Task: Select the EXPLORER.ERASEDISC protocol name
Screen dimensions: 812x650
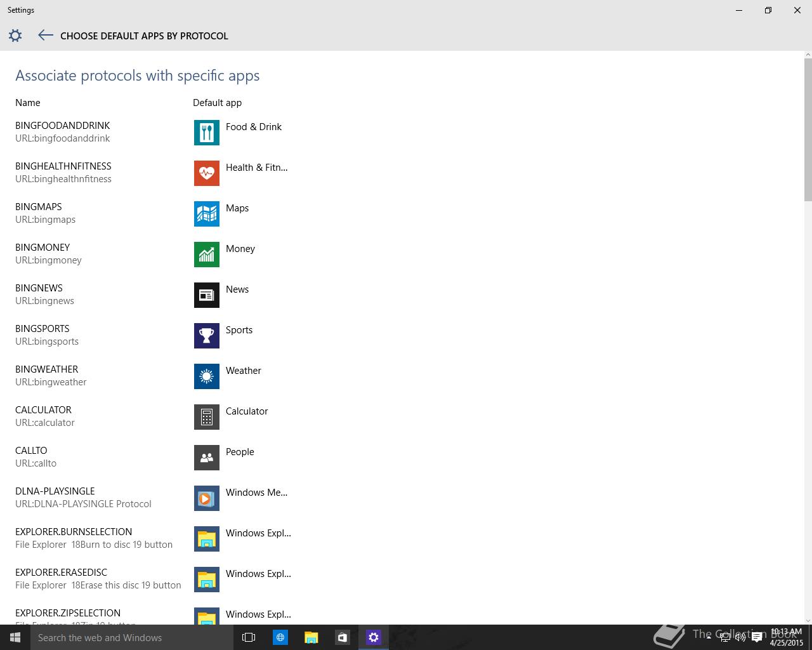Action: [62, 573]
